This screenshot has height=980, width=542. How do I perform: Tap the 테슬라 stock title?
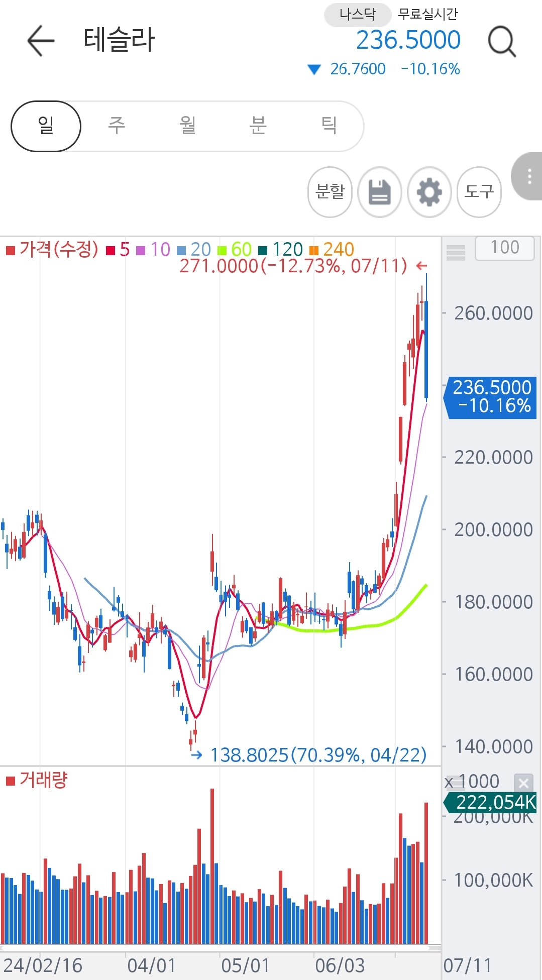click(119, 40)
